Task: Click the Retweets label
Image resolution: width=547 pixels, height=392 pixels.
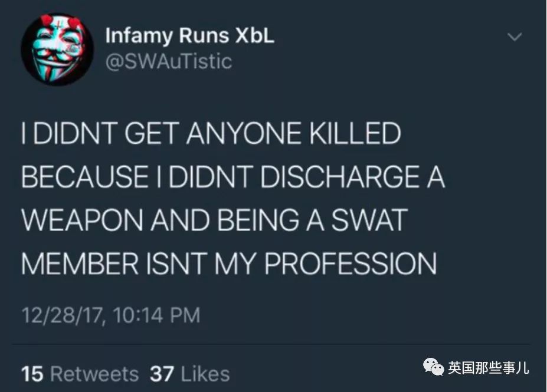Action: pyautogui.click(x=94, y=374)
